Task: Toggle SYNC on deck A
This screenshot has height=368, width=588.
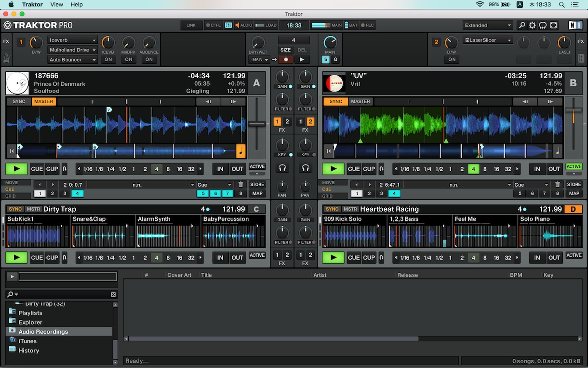Action: click(19, 101)
